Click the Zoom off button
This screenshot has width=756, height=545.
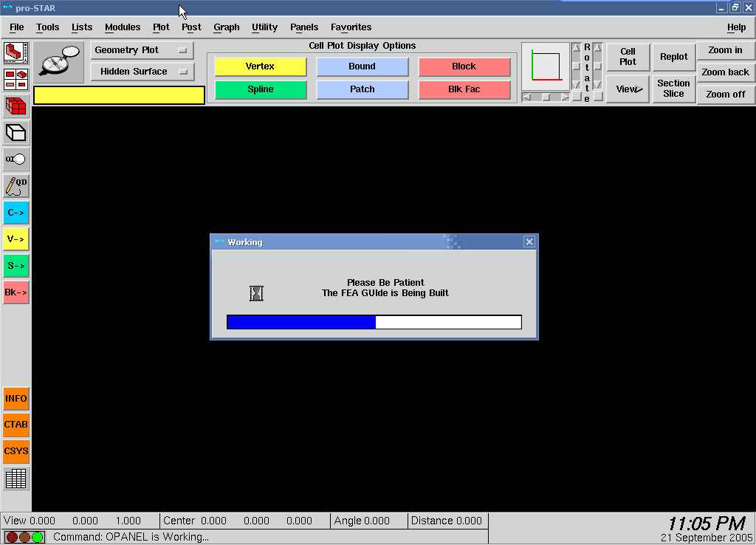pos(725,95)
